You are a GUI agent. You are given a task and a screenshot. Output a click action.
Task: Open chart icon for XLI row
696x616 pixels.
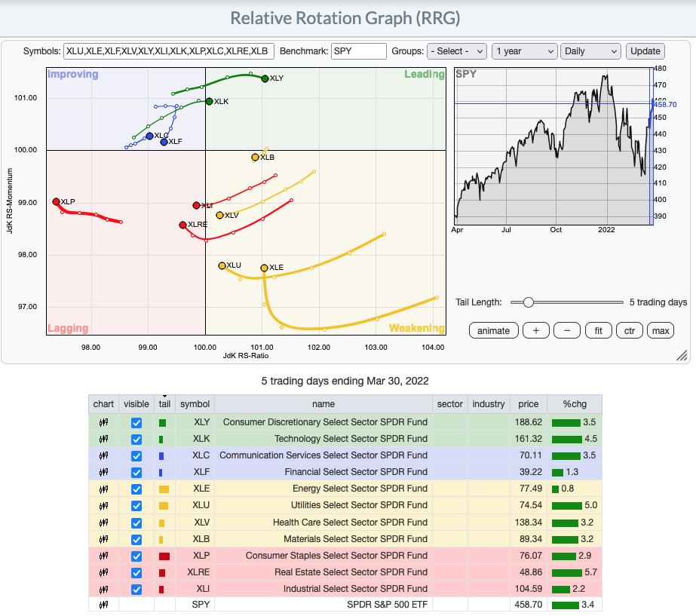(103, 590)
